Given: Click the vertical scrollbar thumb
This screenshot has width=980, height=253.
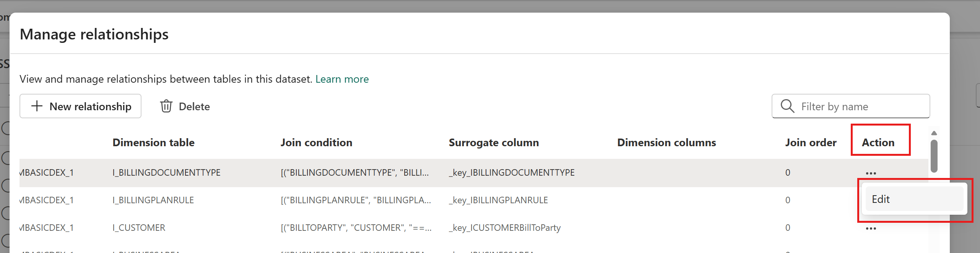Looking at the screenshot, I should (934, 156).
